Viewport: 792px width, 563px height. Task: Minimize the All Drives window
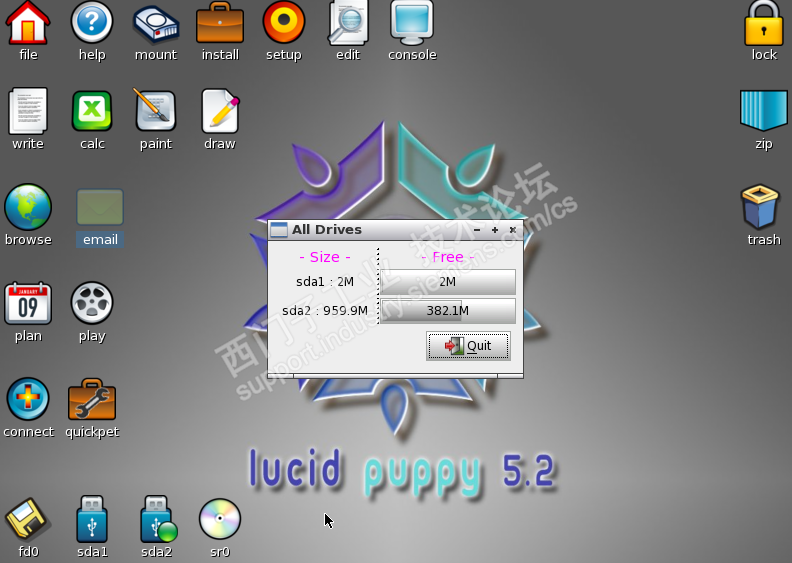pos(477,230)
